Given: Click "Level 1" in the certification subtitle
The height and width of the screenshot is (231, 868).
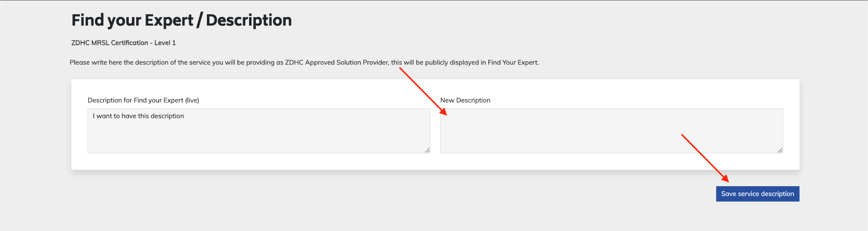Looking at the screenshot, I should coord(165,43).
